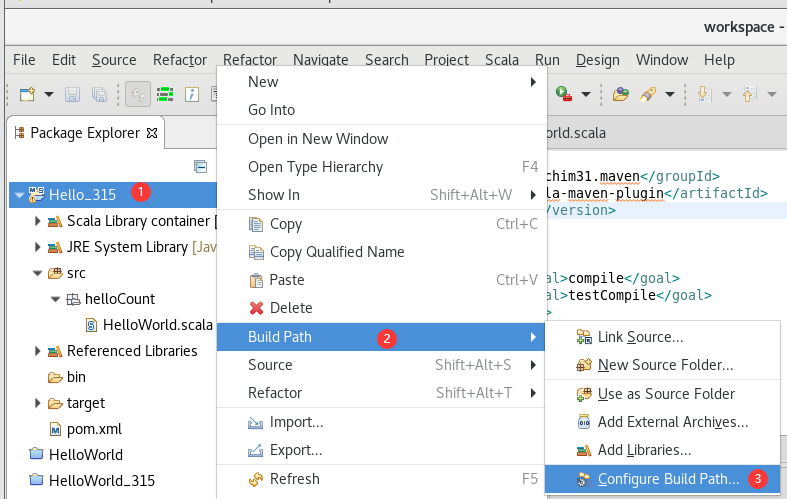Choose New in the context menu
This screenshot has height=499, width=787.
(381, 82)
